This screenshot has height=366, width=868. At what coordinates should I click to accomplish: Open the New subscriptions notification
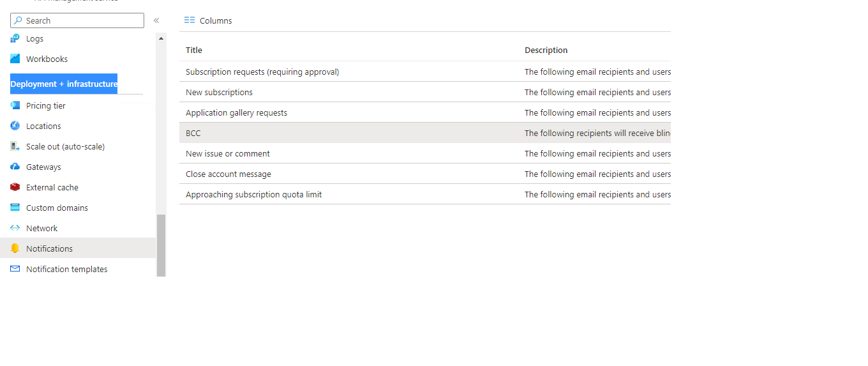click(x=425, y=92)
